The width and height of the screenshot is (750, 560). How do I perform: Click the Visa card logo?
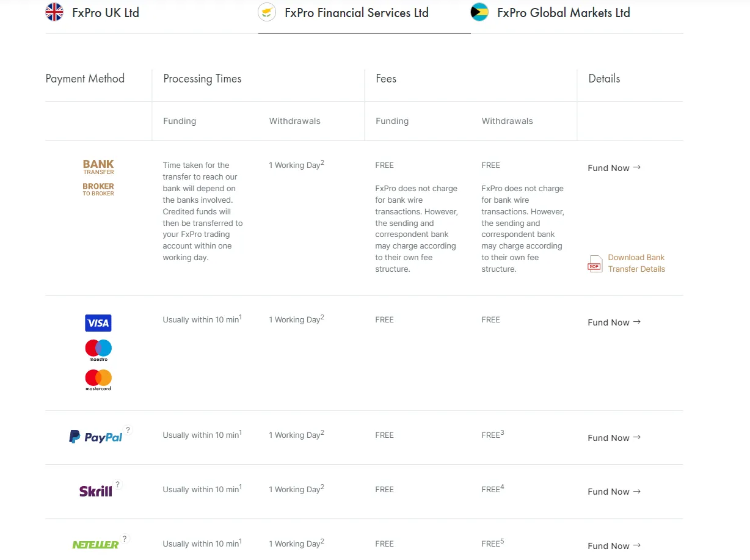point(98,323)
